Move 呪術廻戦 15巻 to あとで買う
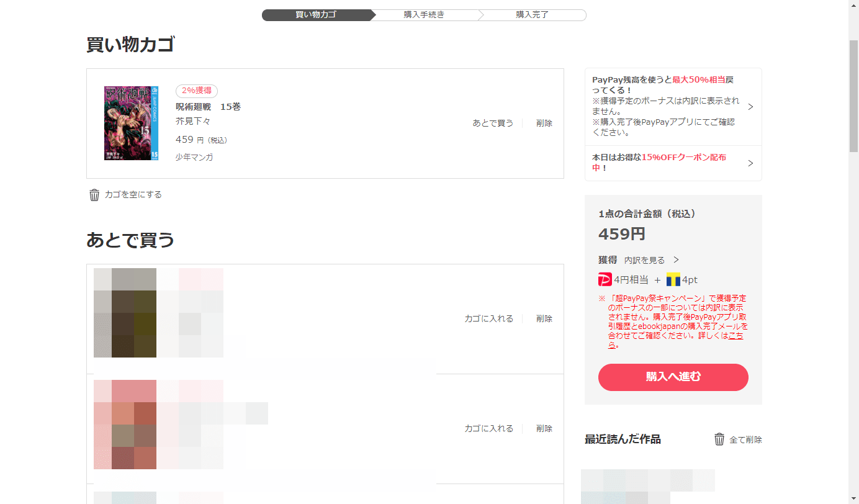 click(493, 124)
